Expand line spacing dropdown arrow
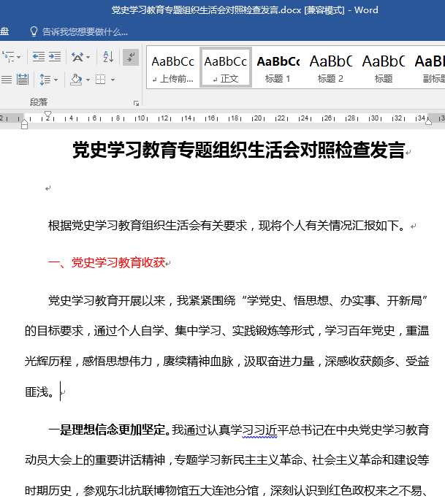The height and width of the screenshot is (504, 445). click(56, 80)
